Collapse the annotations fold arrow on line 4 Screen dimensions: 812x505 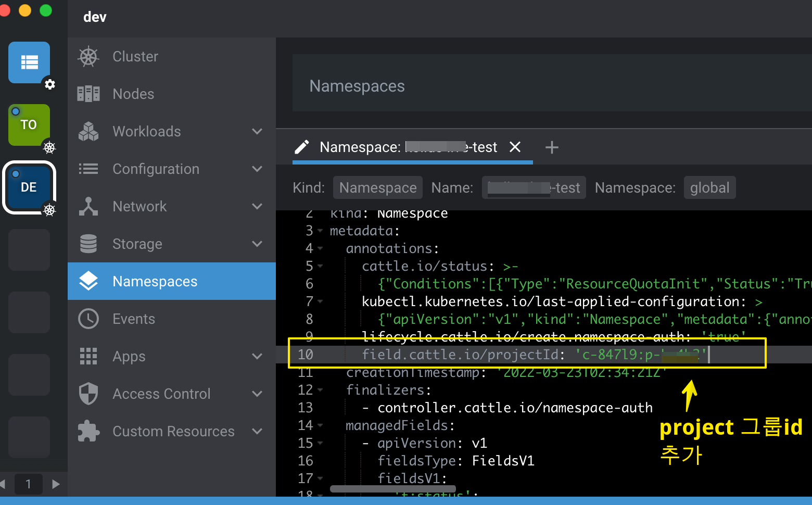(x=320, y=248)
